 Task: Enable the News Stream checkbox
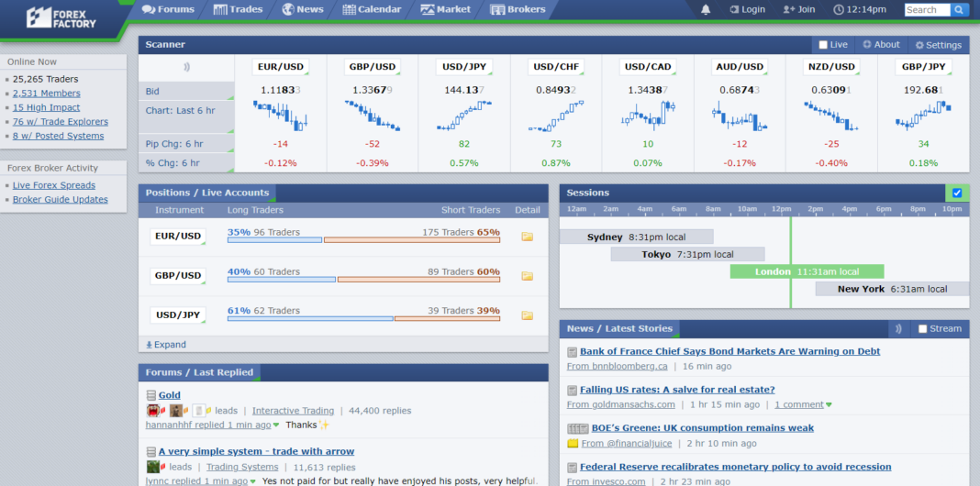(x=923, y=329)
